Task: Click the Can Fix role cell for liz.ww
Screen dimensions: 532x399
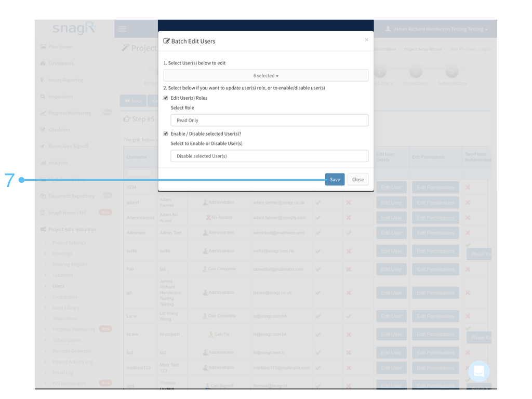Action: click(x=219, y=334)
